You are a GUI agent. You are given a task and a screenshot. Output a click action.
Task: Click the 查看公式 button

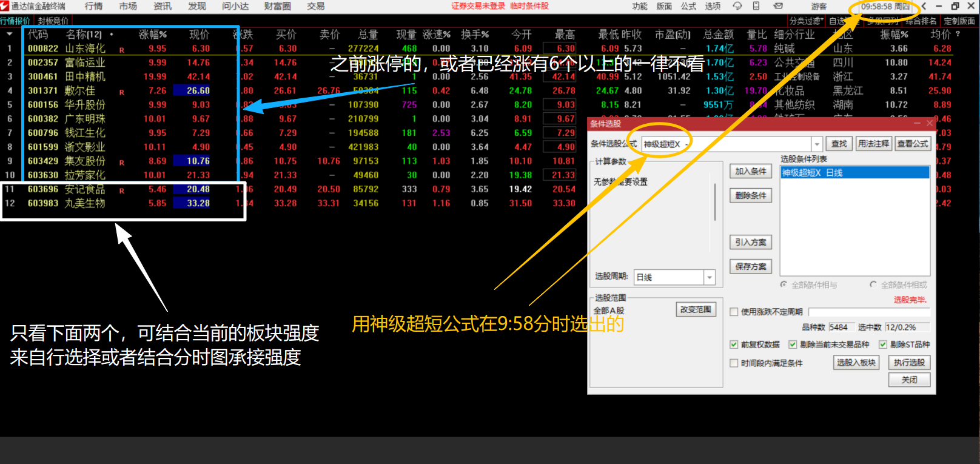click(913, 144)
